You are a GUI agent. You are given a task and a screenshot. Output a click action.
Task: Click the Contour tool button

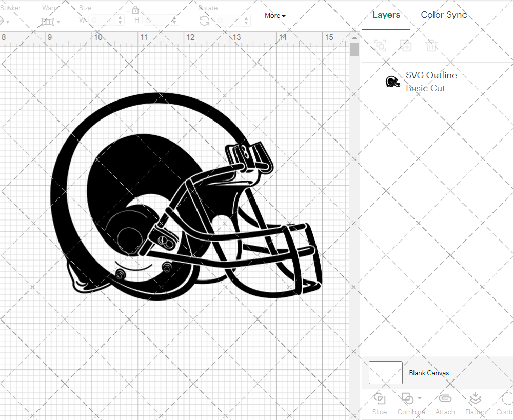[505, 404]
